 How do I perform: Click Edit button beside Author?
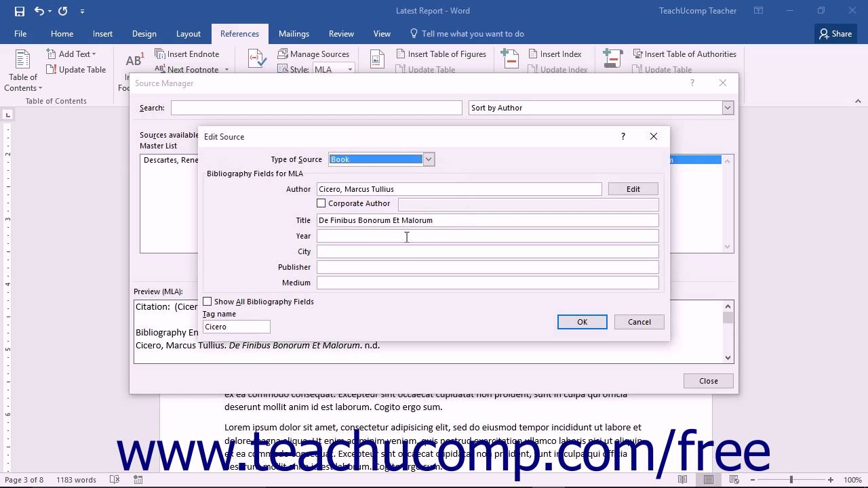(633, 189)
